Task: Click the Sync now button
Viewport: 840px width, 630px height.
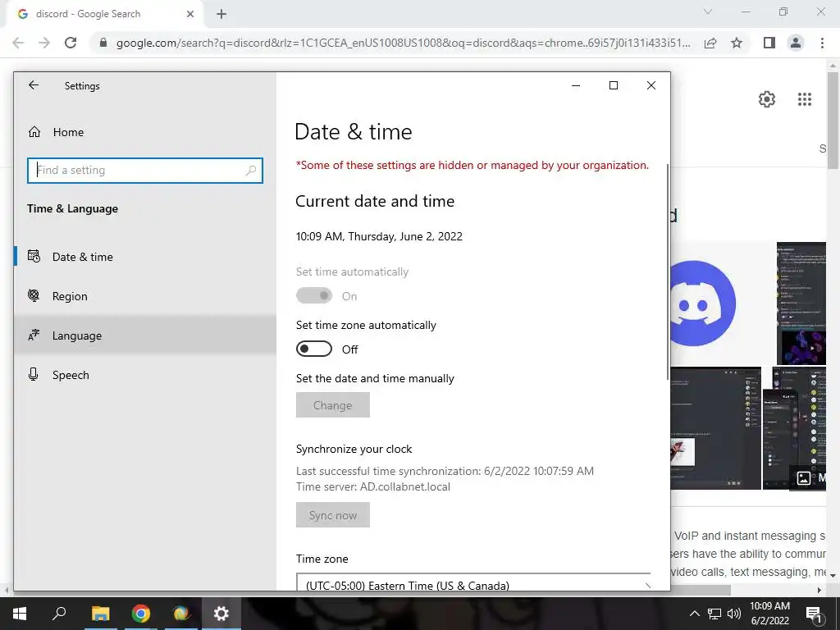Action: tap(333, 515)
